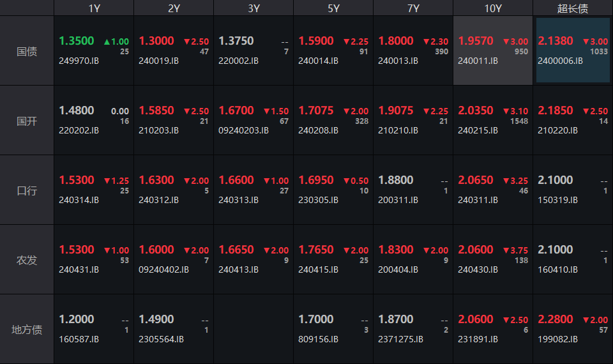Click the down arrow next to 3.10
This screenshot has height=364, width=613.
pos(506,111)
